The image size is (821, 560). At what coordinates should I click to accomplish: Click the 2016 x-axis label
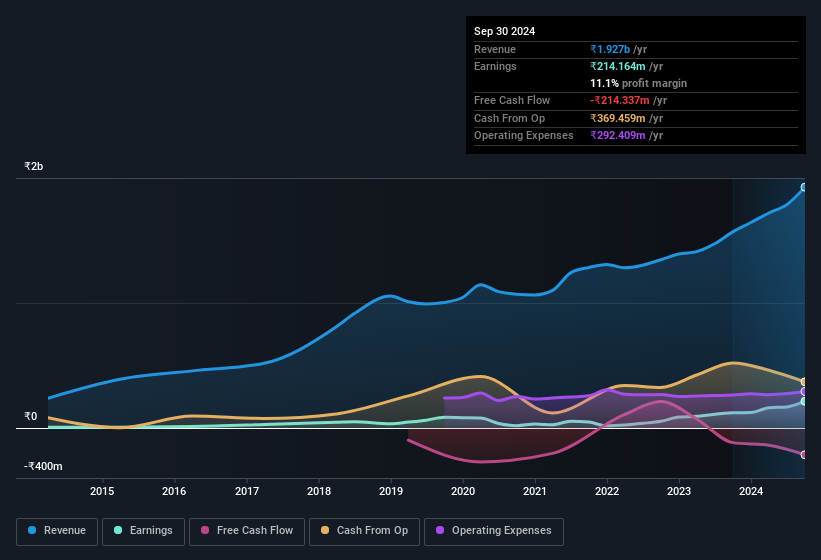[x=174, y=491]
